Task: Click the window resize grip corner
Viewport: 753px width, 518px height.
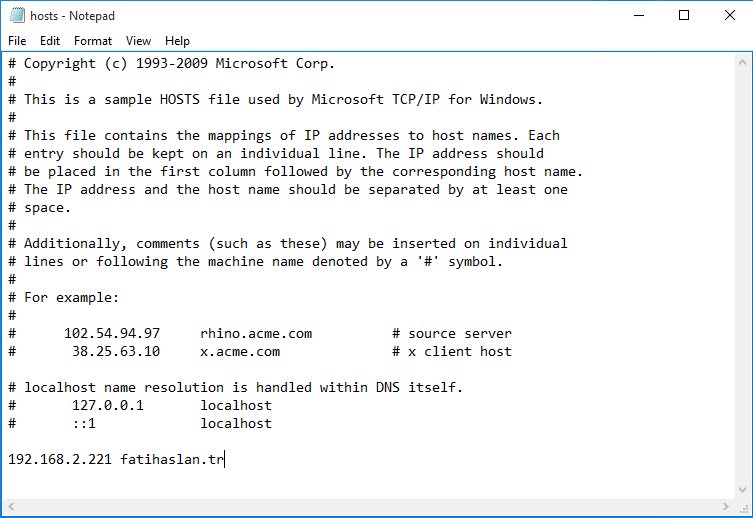Action: click(x=743, y=507)
